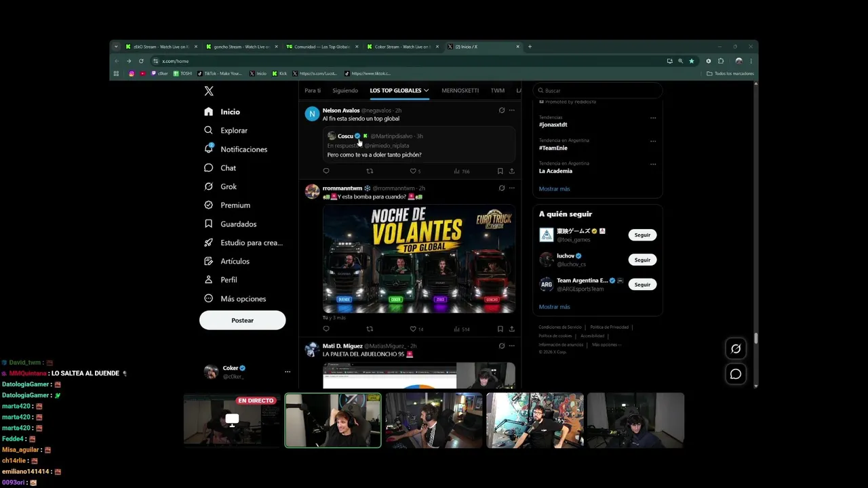Click Grok icon on Mati D. Miguez's post

click(x=502, y=346)
